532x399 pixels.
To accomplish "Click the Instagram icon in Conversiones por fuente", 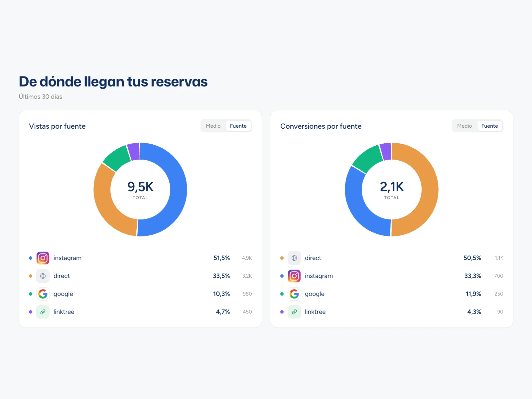I will click(x=294, y=276).
